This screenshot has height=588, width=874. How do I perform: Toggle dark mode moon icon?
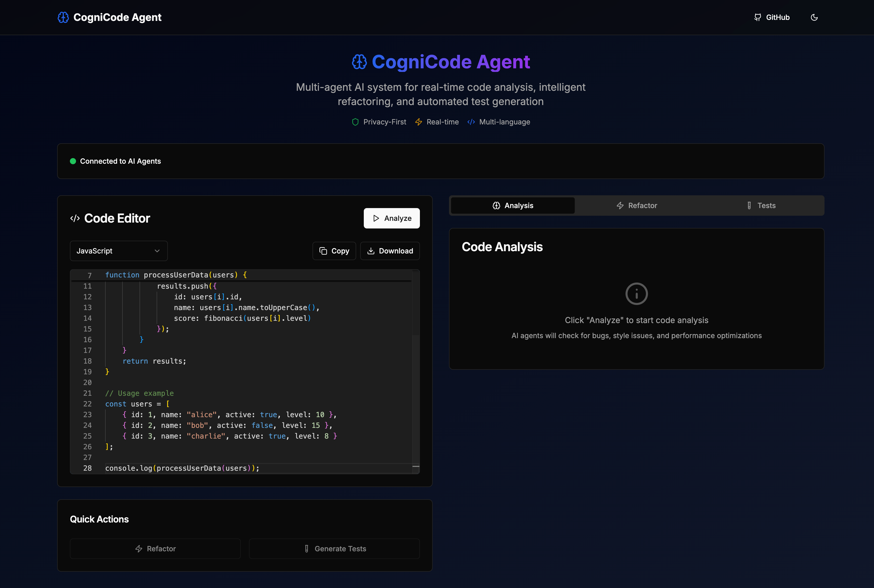coord(814,17)
